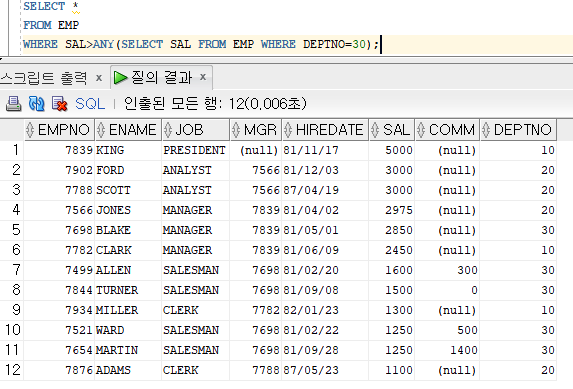Select the BLAKE name cell

pyautogui.click(x=128, y=230)
